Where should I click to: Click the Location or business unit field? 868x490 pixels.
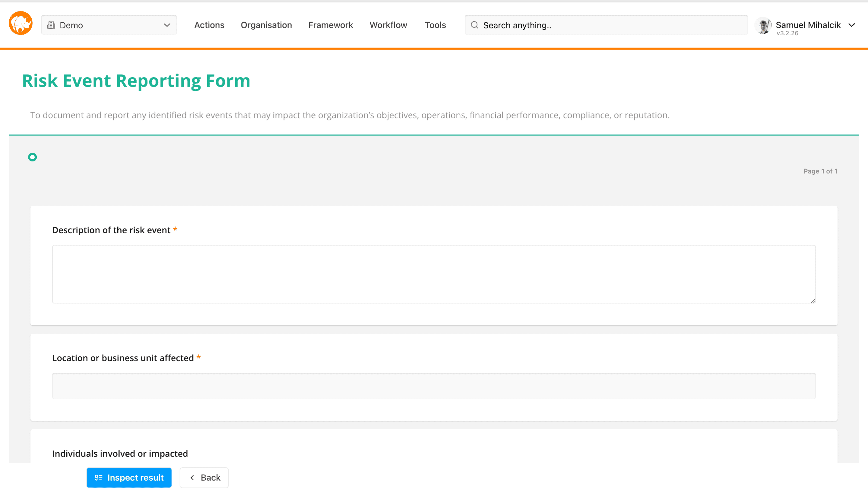pyautogui.click(x=433, y=386)
